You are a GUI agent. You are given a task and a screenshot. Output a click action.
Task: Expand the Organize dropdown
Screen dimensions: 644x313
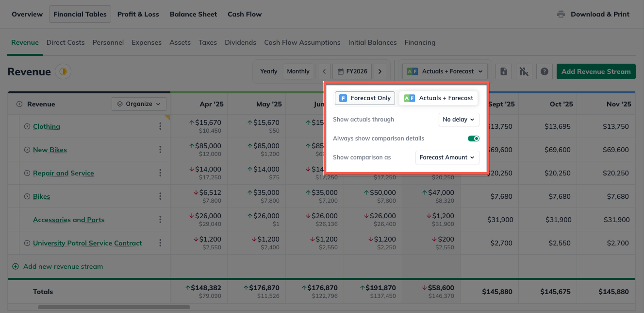pos(139,104)
